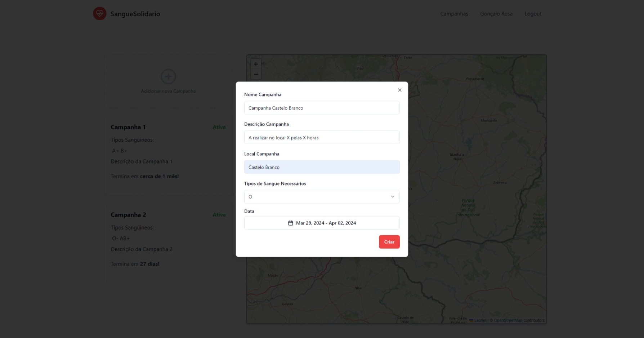Select the Campanha 2 card title
The width and height of the screenshot is (644, 338).
[x=128, y=215]
